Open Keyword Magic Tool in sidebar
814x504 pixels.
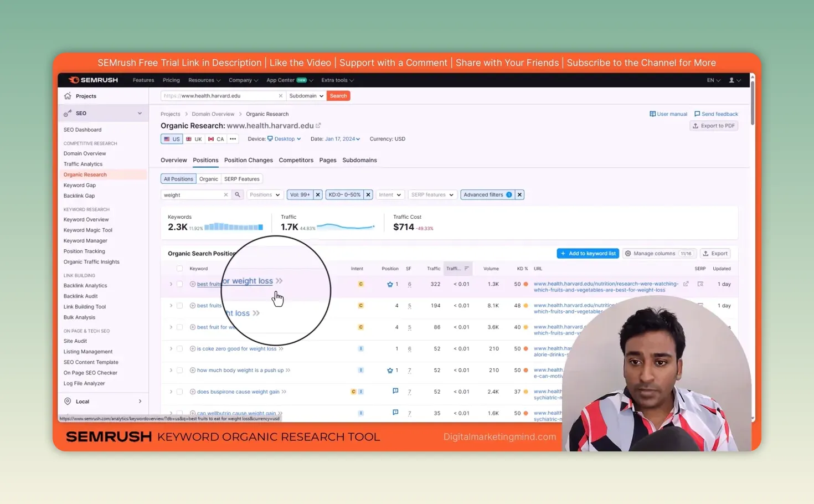click(x=87, y=230)
